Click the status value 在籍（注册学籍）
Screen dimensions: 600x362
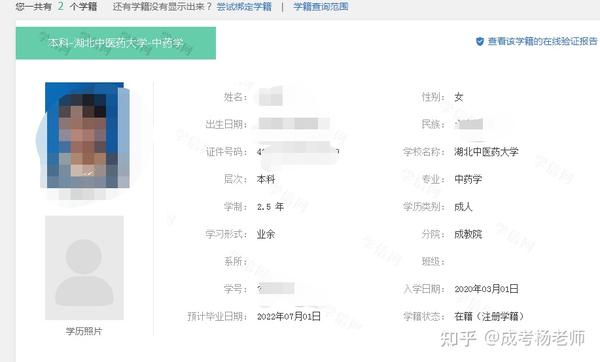489,316
